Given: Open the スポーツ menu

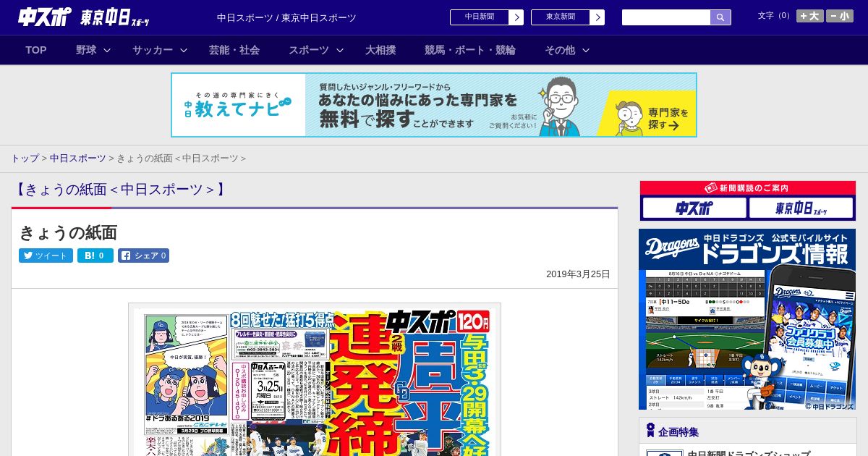Looking at the screenshot, I should [x=309, y=50].
